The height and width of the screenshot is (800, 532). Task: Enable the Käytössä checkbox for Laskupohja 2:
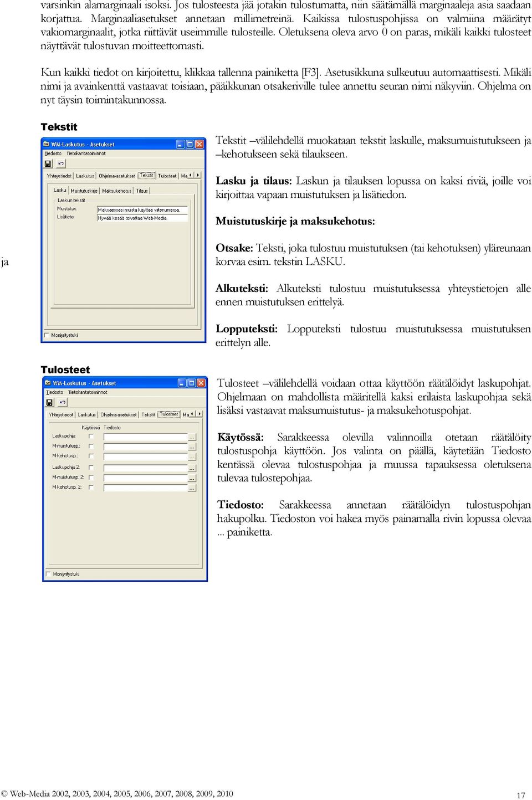pyautogui.click(x=91, y=468)
